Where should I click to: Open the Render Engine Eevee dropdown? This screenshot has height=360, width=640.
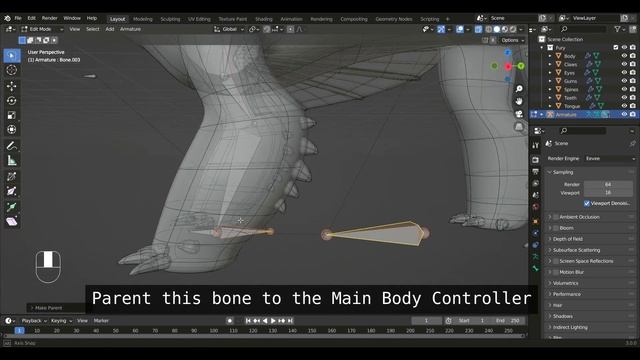click(610, 158)
